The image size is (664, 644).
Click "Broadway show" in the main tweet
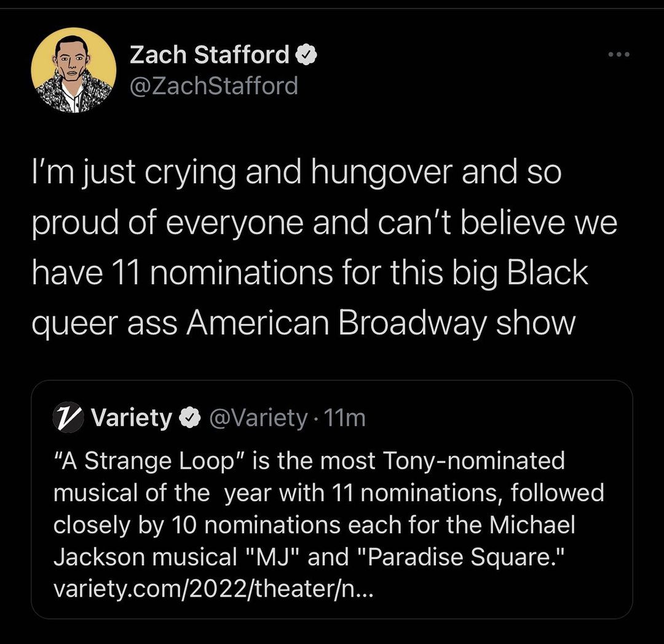pyautogui.click(x=456, y=323)
